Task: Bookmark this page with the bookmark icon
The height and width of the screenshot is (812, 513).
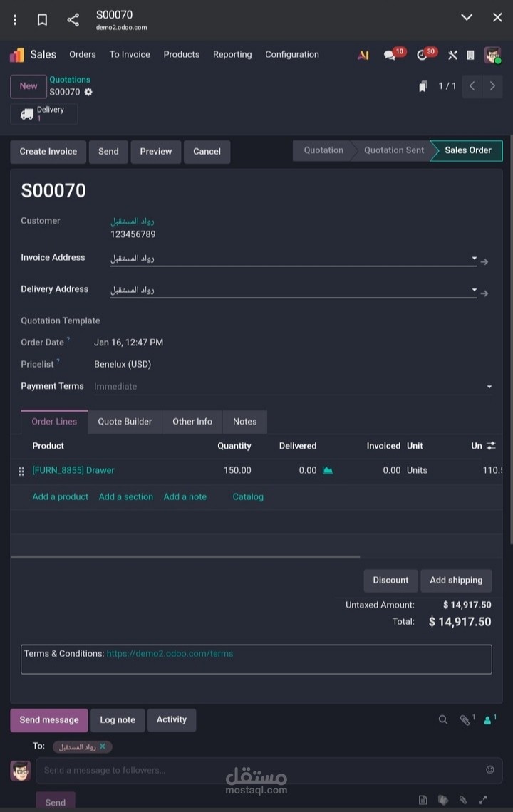Action: [43, 20]
